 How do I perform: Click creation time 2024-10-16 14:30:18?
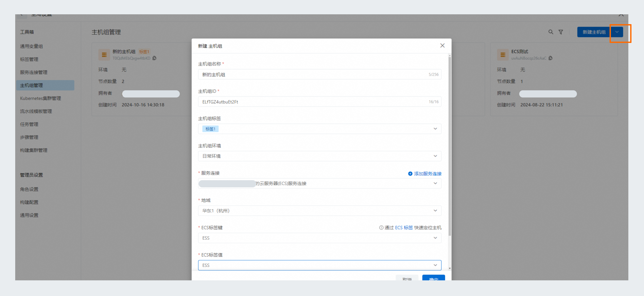tap(143, 105)
